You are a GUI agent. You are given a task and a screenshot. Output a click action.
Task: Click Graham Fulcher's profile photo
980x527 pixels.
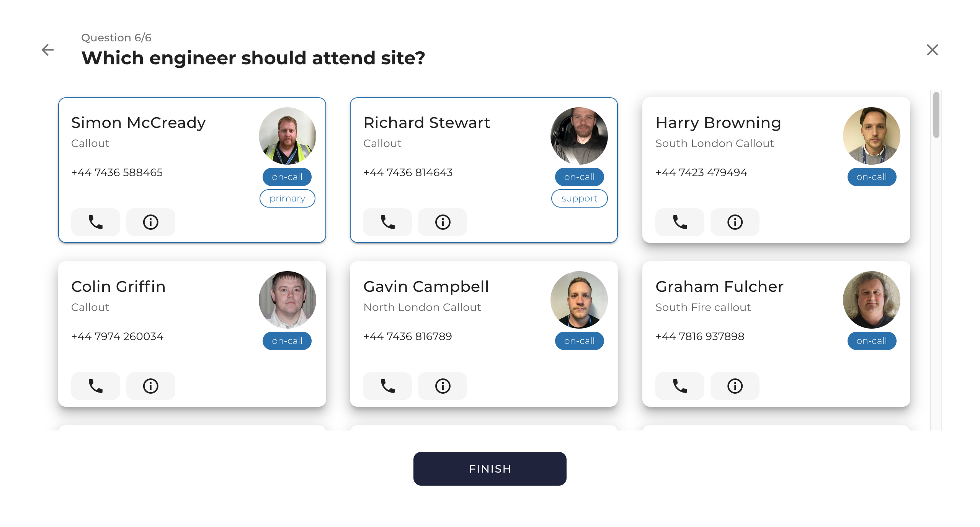point(871,300)
